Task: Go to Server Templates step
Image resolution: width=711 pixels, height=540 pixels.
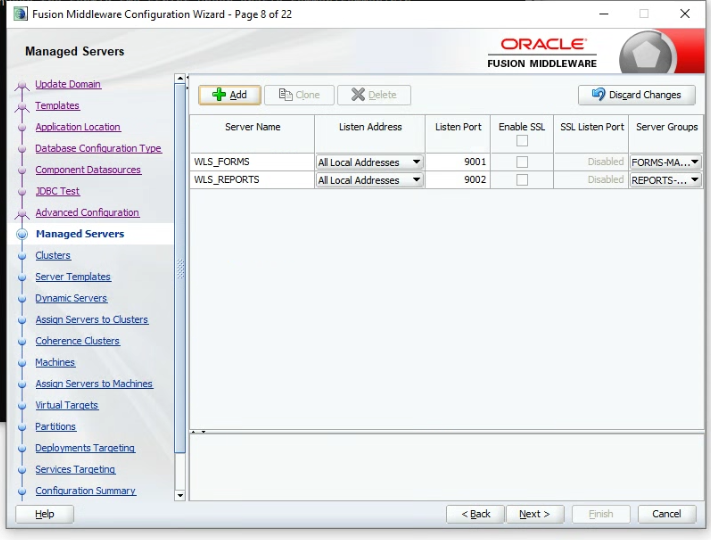Action: click(73, 277)
